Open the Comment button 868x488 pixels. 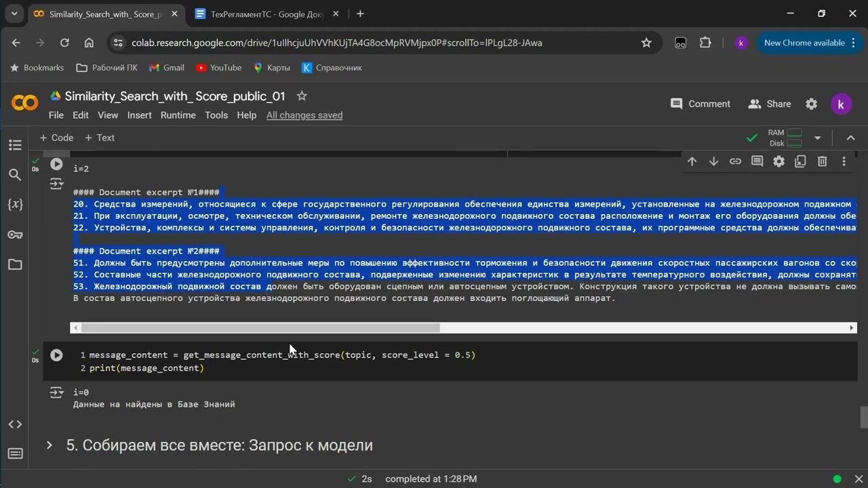[x=701, y=104]
